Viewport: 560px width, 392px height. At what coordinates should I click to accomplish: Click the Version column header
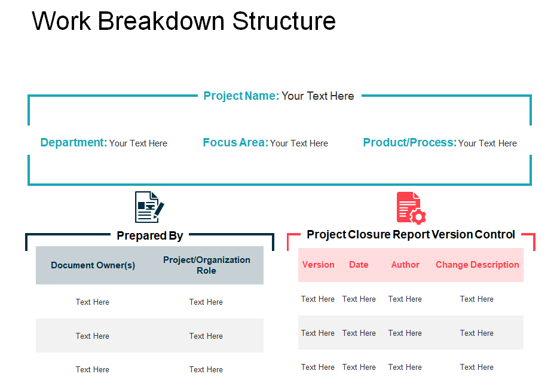tap(318, 265)
